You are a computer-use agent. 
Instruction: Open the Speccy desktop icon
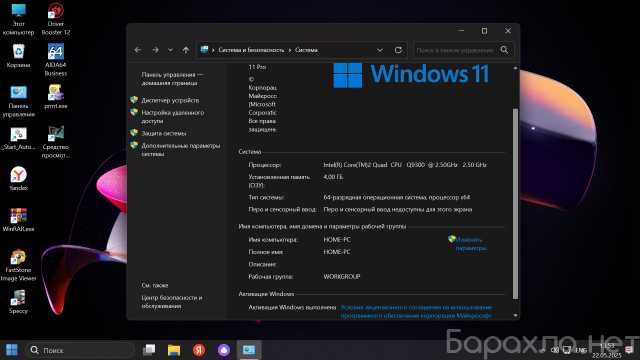tap(18, 302)
